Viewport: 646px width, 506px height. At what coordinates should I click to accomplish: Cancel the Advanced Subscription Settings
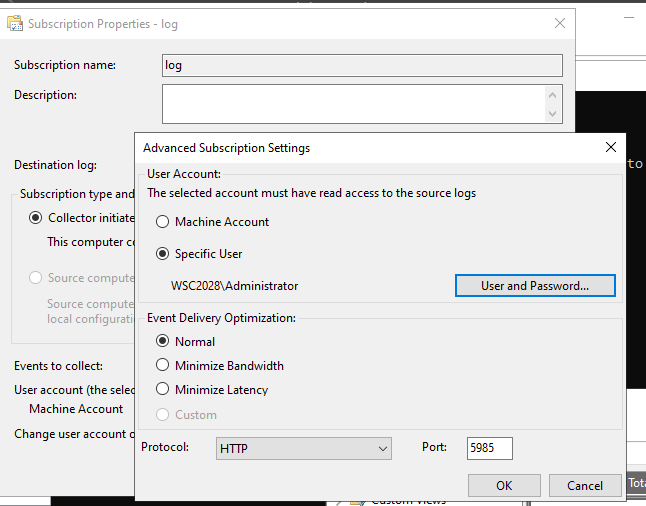pos(585,485)
